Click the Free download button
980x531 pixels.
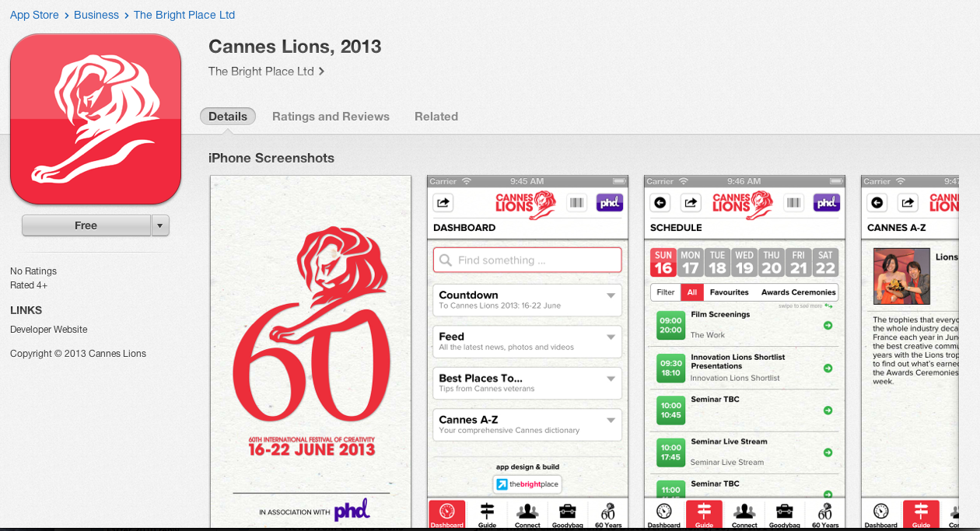pyautogui.click(x=86, y=225)
